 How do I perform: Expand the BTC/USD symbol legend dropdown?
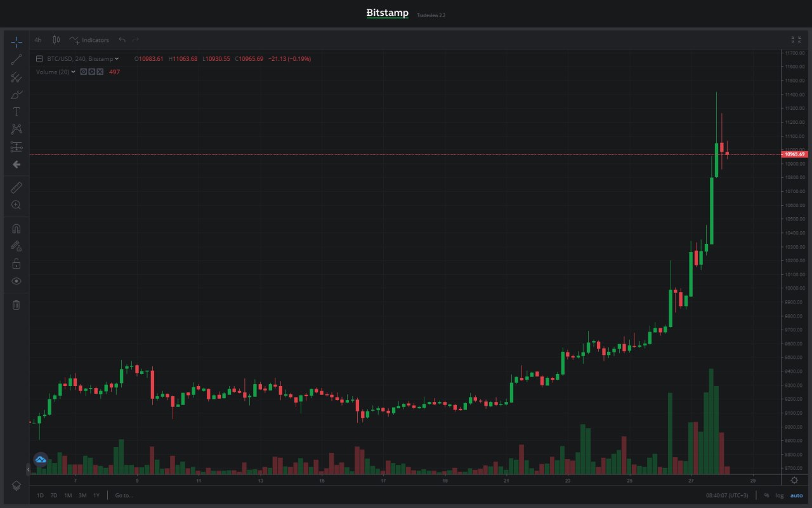(117, 59)
